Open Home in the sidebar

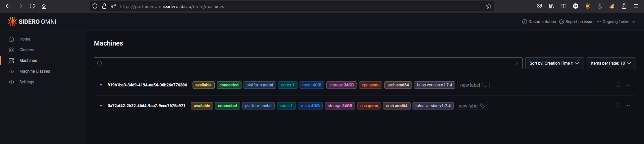point(25,39)
